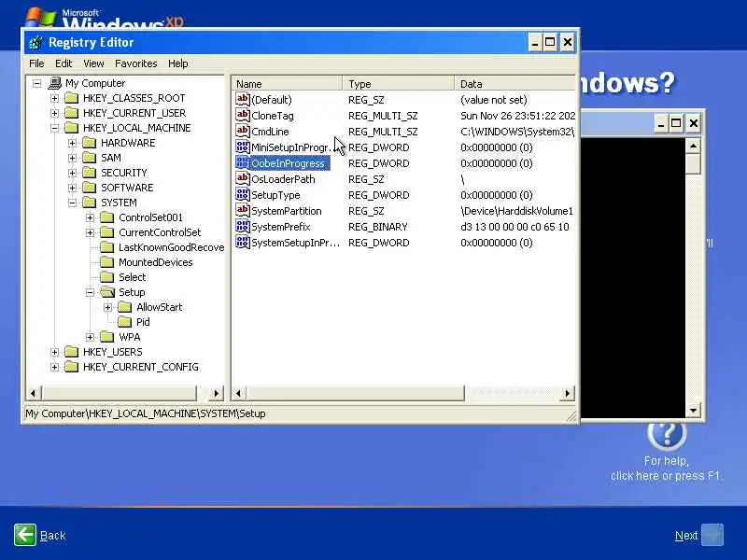Expand the SOFTWARE key

[72, 188]
